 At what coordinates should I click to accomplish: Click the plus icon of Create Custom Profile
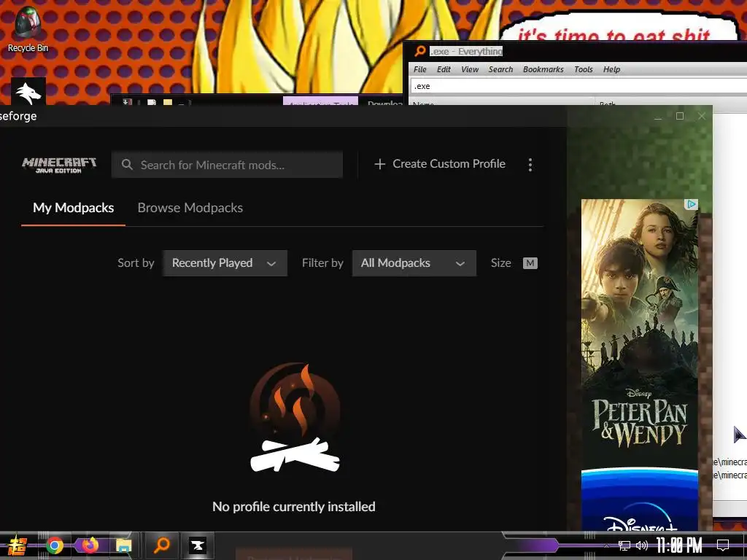[x=379, y=164]
